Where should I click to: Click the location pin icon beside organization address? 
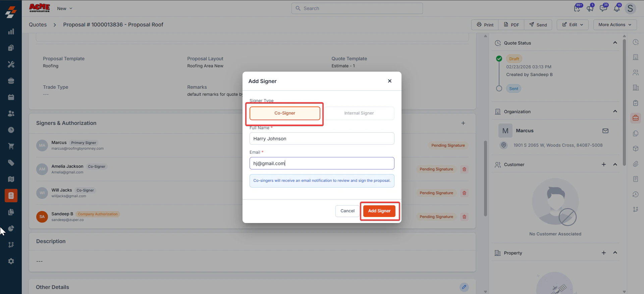point(503,145)
